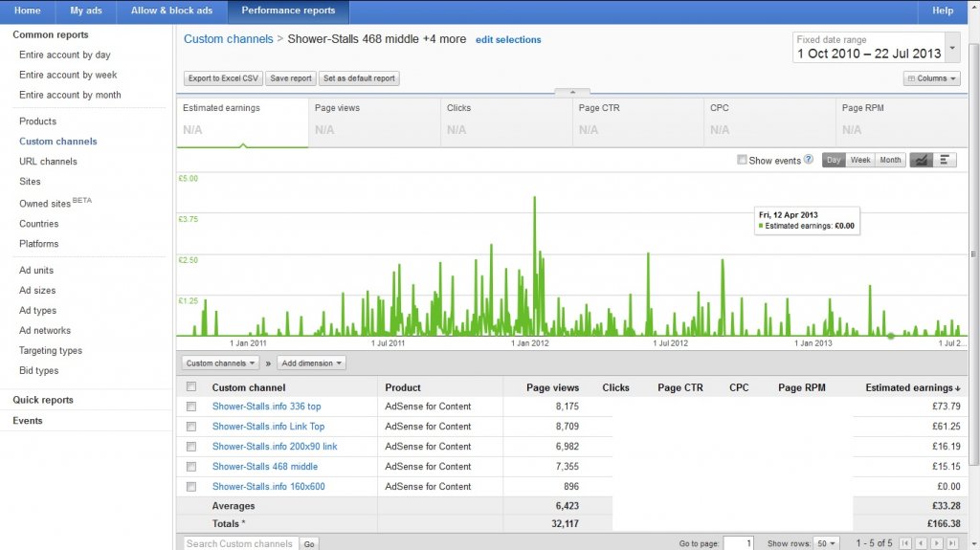Click the Custom channels breadcrumb link
The image size is (980, 550).
tap(228, 39)
